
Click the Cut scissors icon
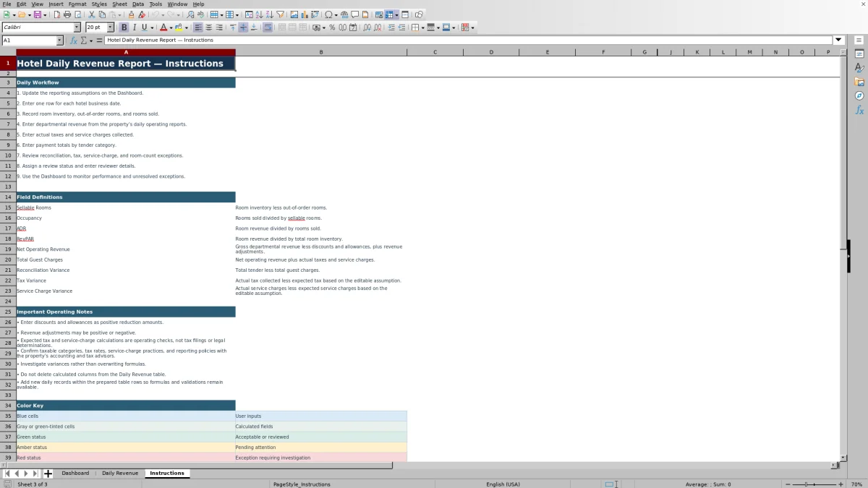pos(91,14)
